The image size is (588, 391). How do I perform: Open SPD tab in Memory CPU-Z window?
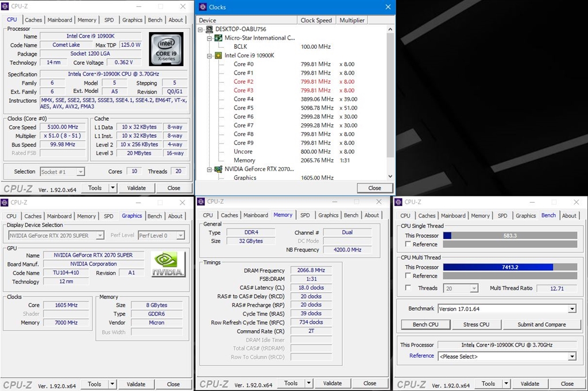[305, 215]
